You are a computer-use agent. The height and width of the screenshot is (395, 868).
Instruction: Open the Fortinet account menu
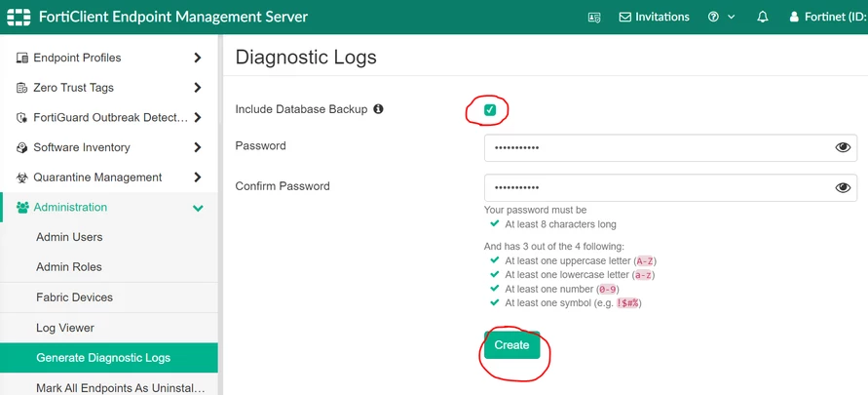[828, 17]
